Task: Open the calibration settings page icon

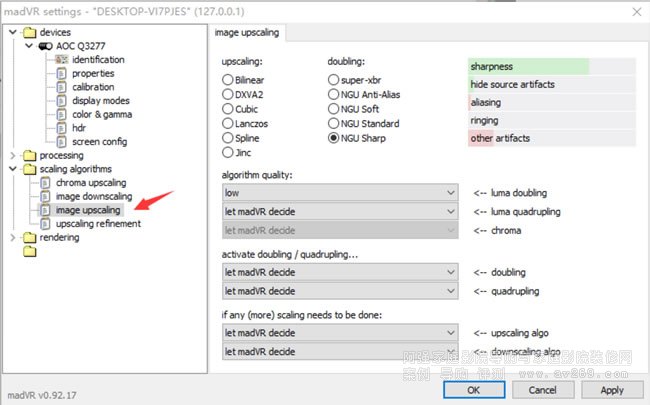Action: [62, 87]
